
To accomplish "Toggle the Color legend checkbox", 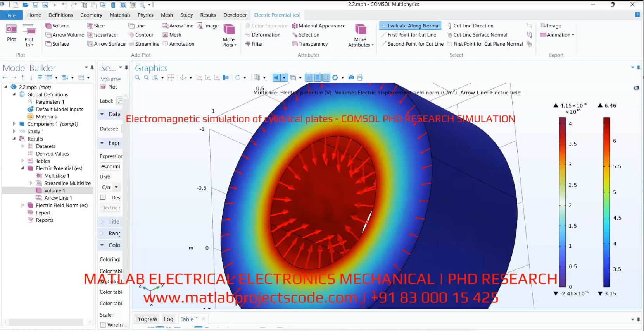I will tap(103, 281).
